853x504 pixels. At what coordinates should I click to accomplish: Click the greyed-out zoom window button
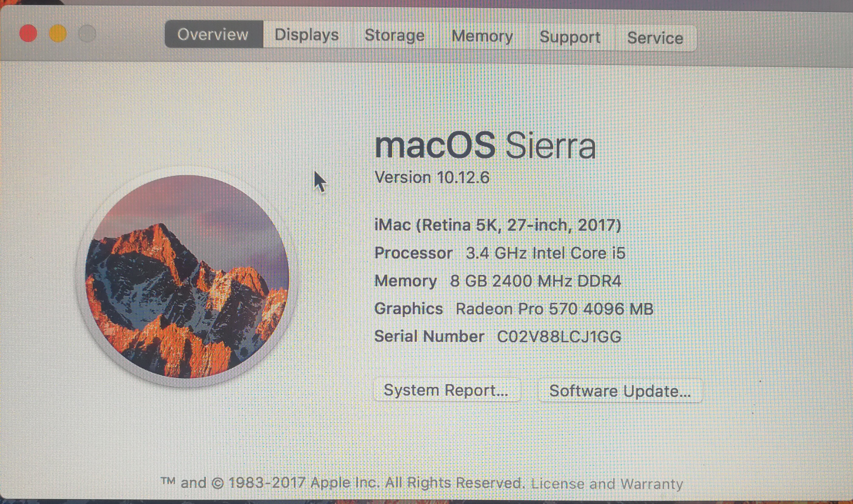pos(87,34)
